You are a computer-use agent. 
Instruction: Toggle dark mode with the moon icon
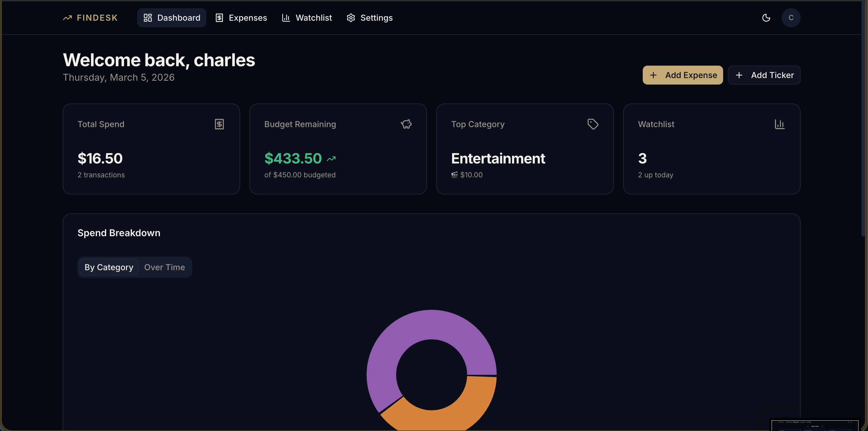pyautogui.click(x=766, y=17)
